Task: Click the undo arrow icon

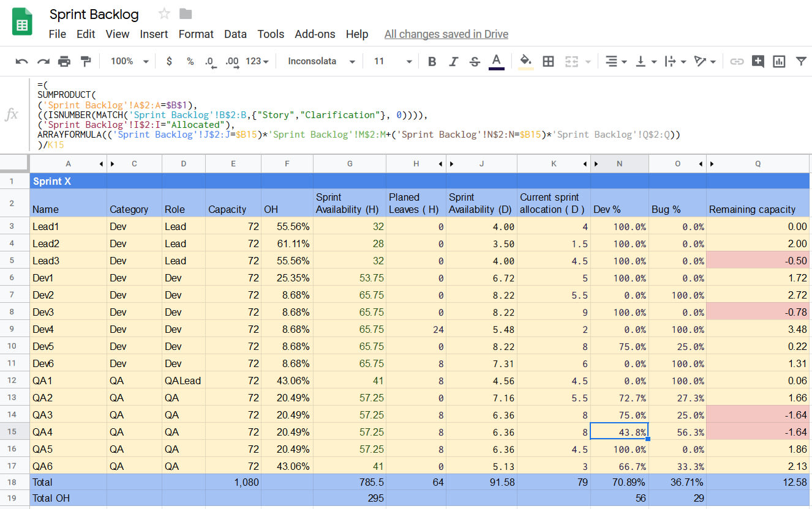Action: (x=22, y=61)
